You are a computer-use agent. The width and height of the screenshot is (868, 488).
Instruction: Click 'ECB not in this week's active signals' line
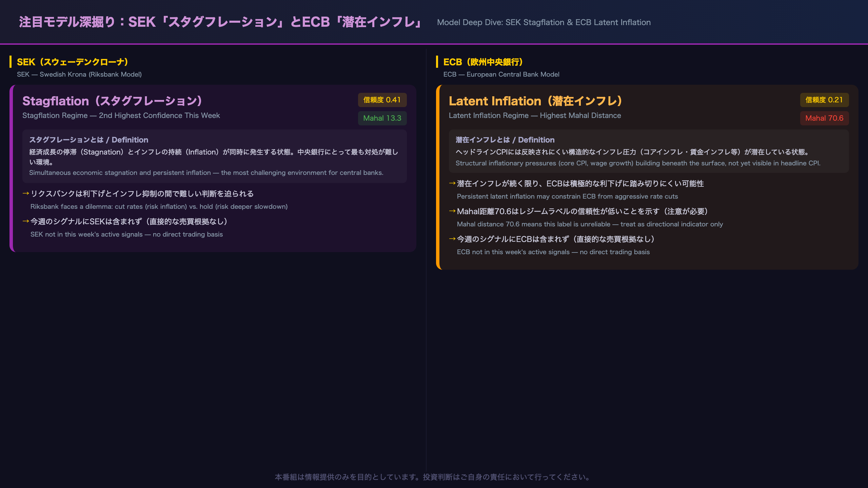click(x=553, y=252)
